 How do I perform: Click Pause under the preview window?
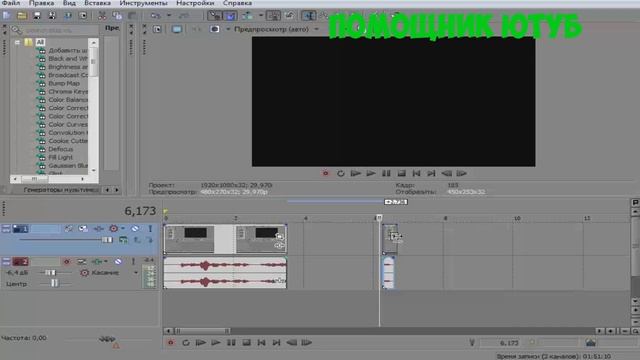click(386, 173)
